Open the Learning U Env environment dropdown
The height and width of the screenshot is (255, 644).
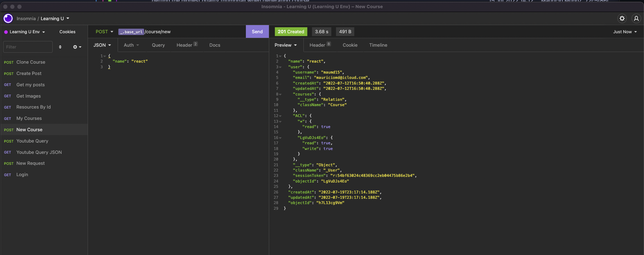tap(25, 32)
